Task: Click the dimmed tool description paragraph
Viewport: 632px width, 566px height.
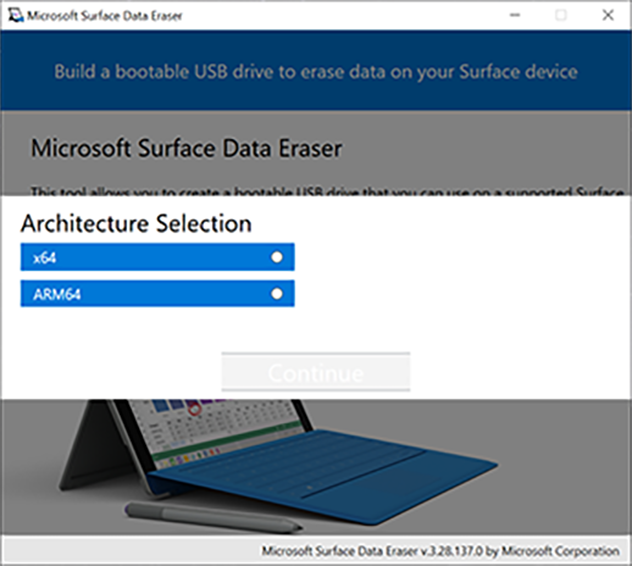Action: pos(328,191)
